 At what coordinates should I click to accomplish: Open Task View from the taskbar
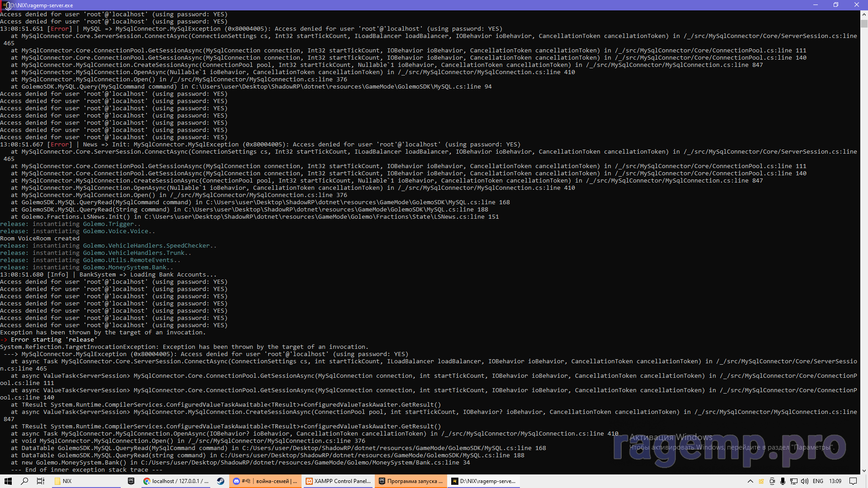[40, 481]
